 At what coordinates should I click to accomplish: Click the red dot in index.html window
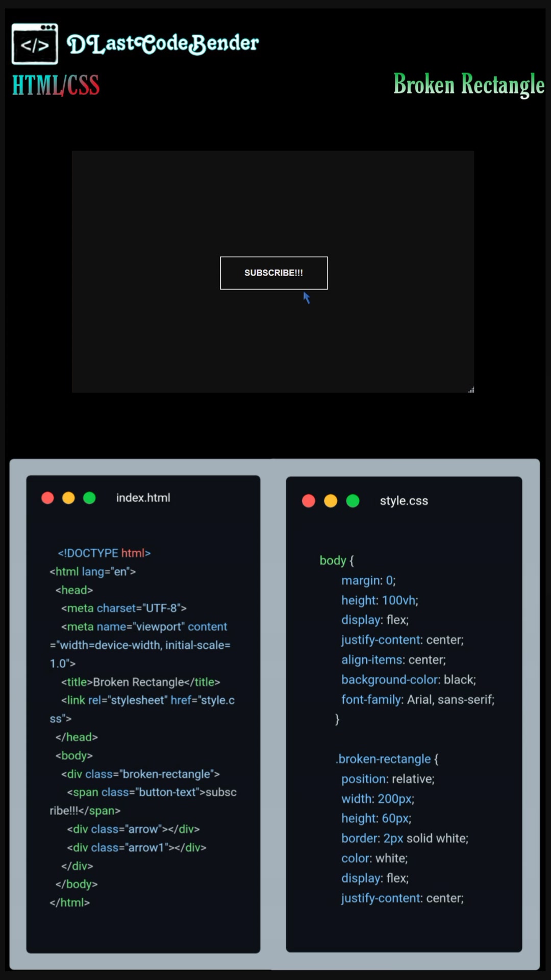click(x=47, y=498)
